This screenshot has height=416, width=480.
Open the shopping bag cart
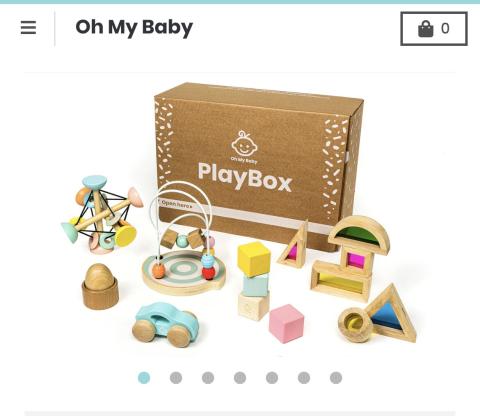[434, 29]
